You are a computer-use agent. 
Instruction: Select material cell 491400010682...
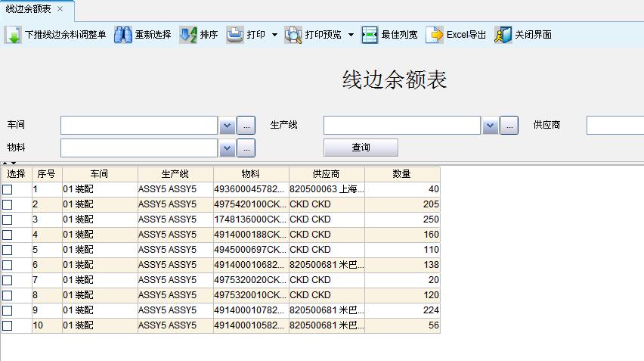251,265
